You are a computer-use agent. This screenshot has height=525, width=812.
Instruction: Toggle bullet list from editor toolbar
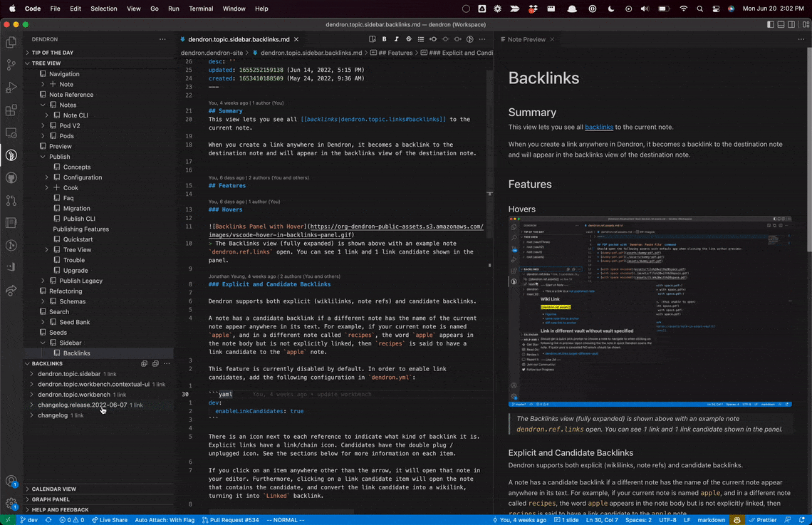coord(421,39)
